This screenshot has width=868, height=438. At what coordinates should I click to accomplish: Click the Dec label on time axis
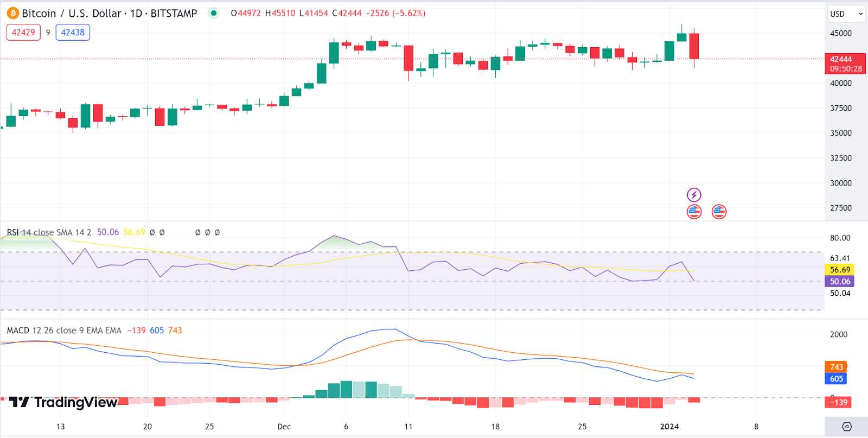pyautogui.click(x=284, y=427)
